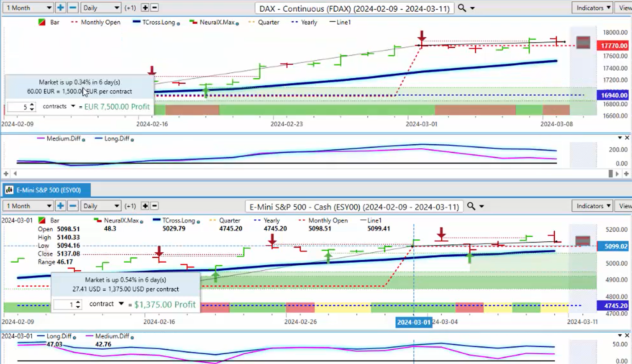
Task: Click the blue minus zoom button in E-Mini toolbar
Action: coord(73,206)
